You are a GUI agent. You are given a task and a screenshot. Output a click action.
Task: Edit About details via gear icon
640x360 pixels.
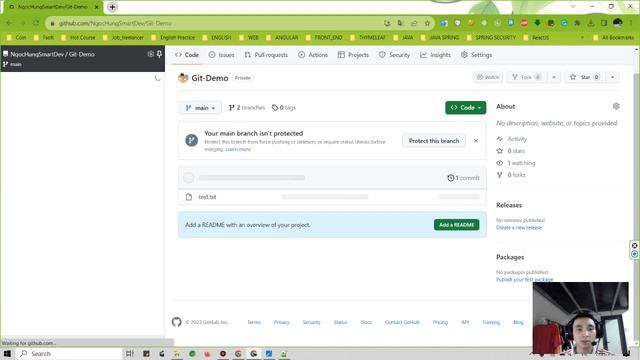(616, 106)
